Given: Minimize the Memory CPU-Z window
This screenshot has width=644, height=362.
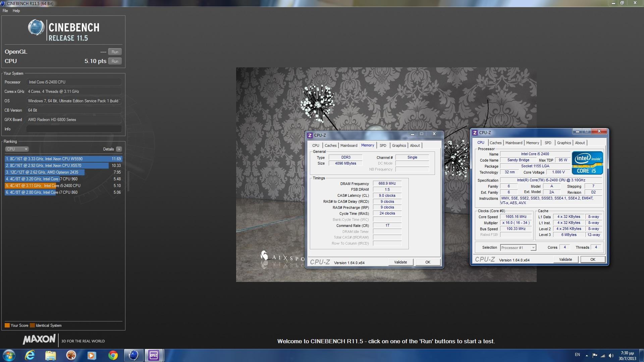Looking at the screenshot, I should pyautogui.click(x=412, y=134).
